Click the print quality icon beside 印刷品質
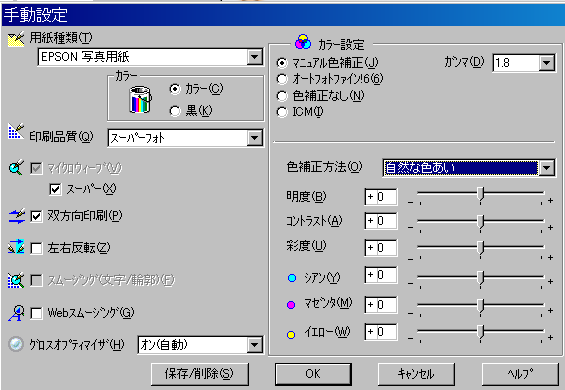Image resolution: width=565 pixels, height=390 pixels. click(x=16, y=132)
